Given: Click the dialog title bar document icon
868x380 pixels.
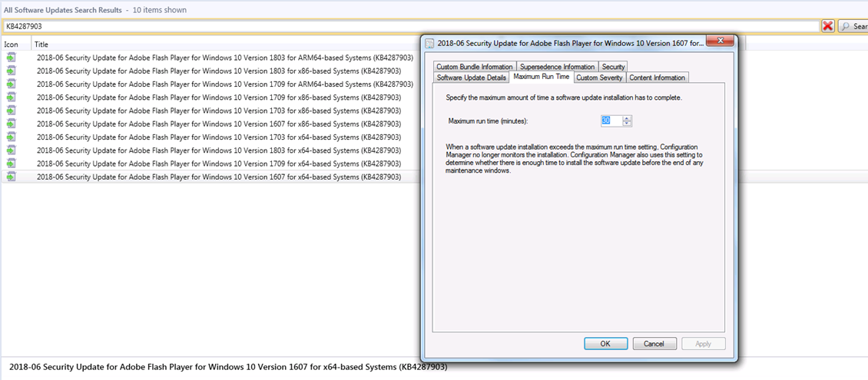Looking at the screenshot, I should coord(429,42).
